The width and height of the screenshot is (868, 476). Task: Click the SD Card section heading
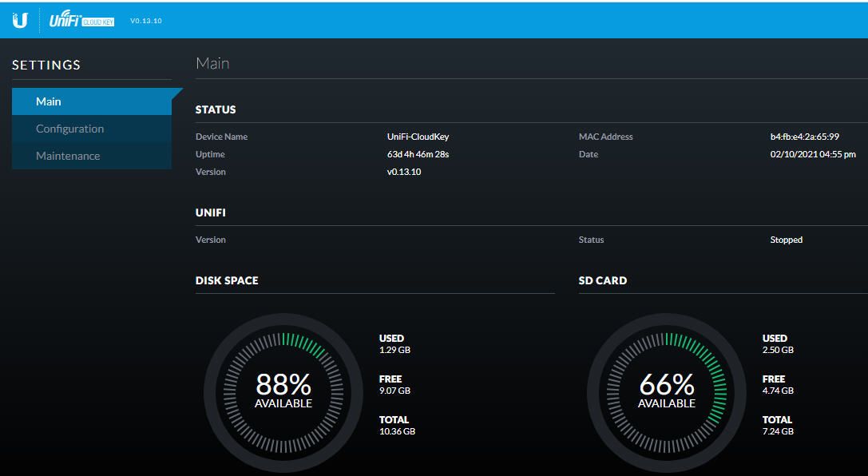pos(602,280)
